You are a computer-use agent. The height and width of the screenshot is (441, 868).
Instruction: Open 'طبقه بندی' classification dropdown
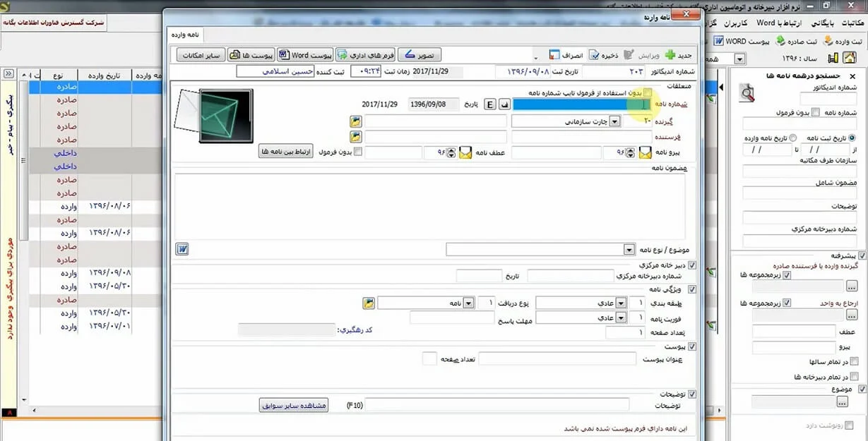(621, 303)
